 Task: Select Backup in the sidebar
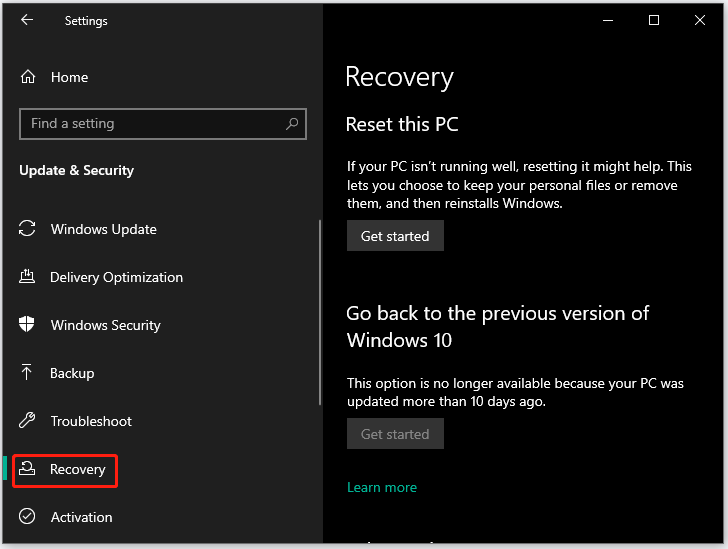(72, 373)
